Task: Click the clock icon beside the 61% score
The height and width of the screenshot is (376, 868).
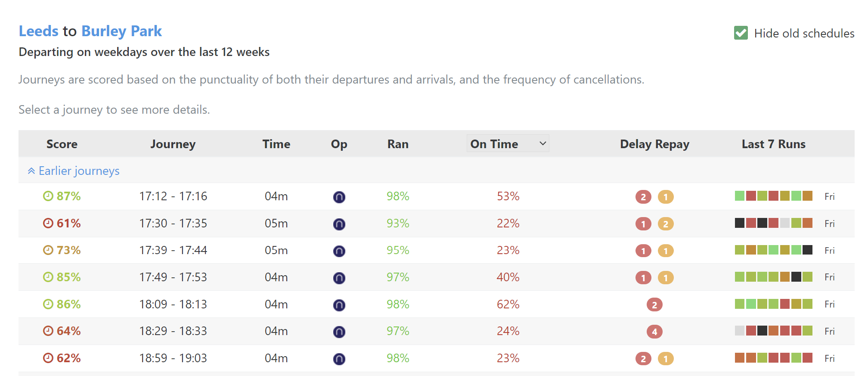Action: [48, 223]
